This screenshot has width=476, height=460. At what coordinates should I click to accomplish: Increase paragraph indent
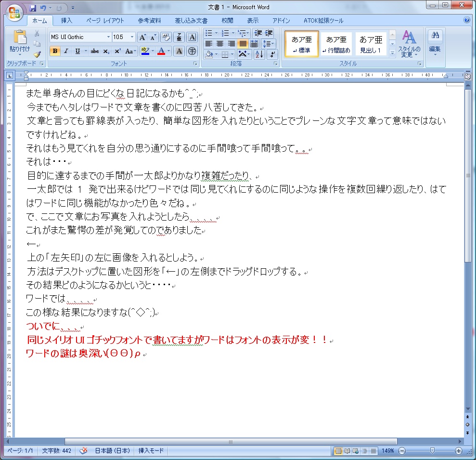pyautogui.click(x=269, y=33)
